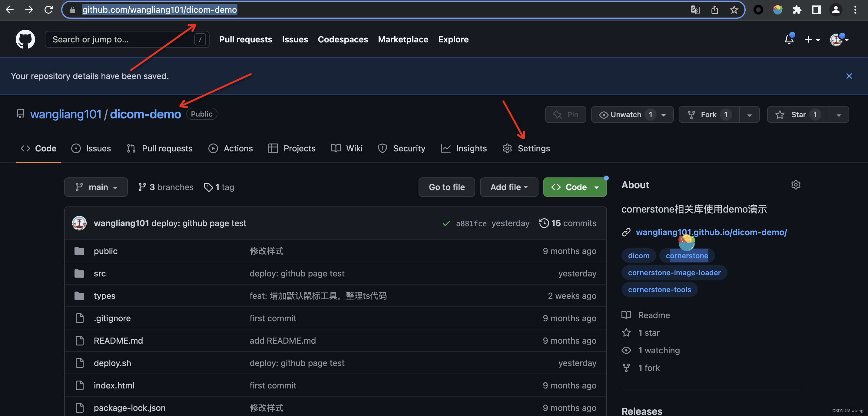Toggle the browser side panel
The height and width of the screenshot is (416, 868).
816,10
